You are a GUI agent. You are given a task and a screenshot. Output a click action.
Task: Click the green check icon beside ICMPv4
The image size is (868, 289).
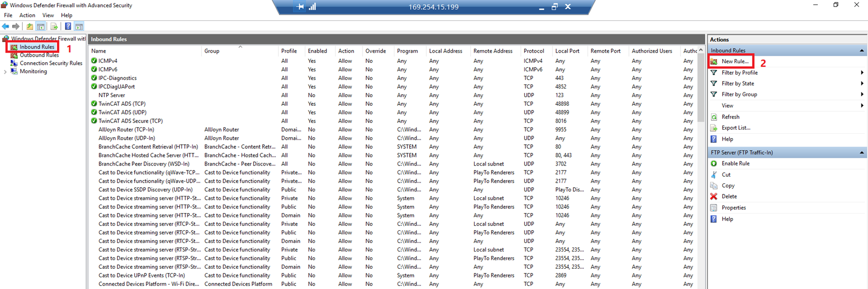[94, 61]
